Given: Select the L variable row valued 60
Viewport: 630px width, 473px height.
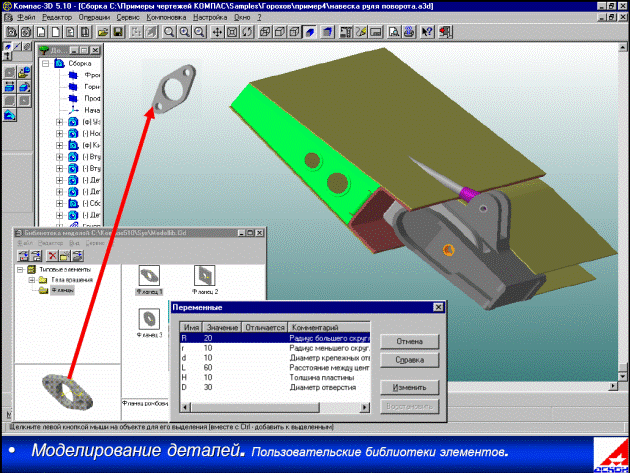Looking at the screenshot, I should pos(275,368).
